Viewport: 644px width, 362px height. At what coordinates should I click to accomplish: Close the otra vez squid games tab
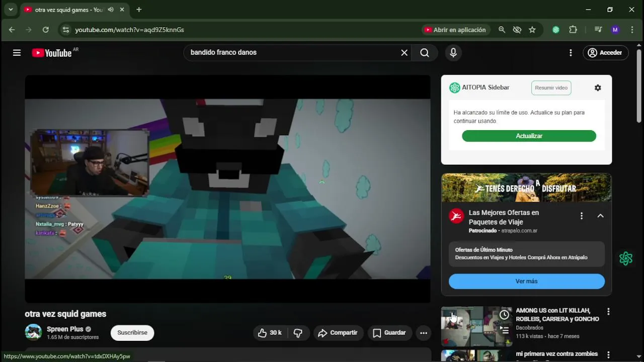click(x=122, y=10)
